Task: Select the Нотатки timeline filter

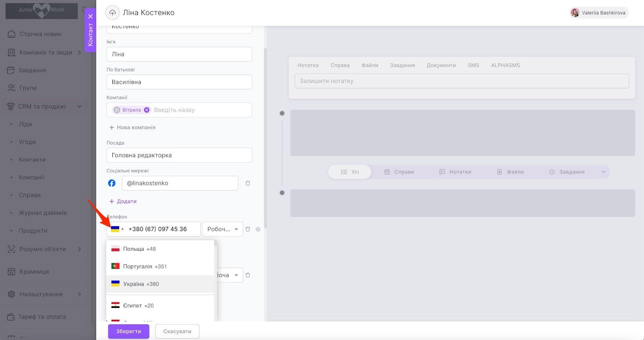Action: pos(455,172)
